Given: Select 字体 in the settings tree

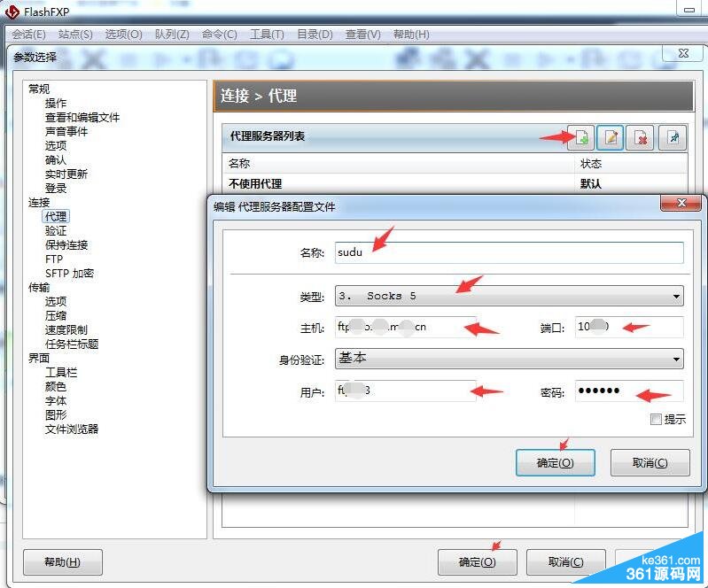Looking at the screenshot, I should pyautogui.click(x=56, y=401).
